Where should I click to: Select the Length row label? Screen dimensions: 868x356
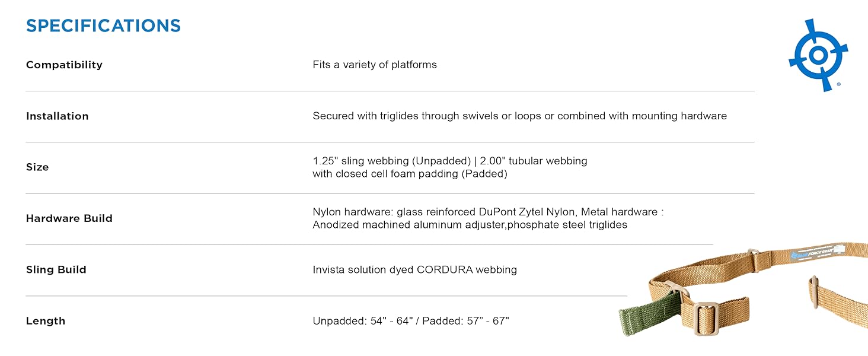click(46, 321)
